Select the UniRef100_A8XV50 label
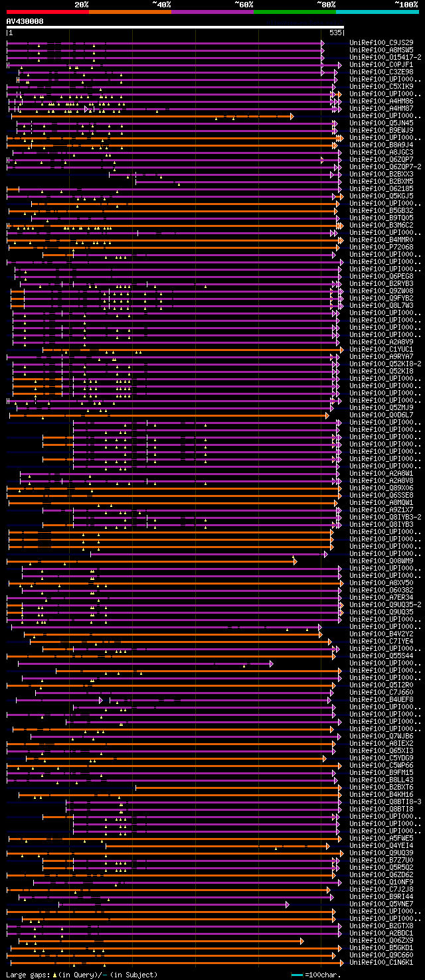Viewport: 425px width, 980px height. click(x=381, y=583)
